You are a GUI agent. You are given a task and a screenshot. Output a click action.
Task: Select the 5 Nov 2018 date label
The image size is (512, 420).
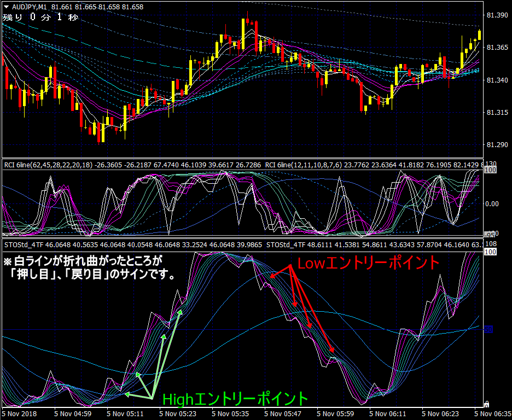[x=19, y=414]
